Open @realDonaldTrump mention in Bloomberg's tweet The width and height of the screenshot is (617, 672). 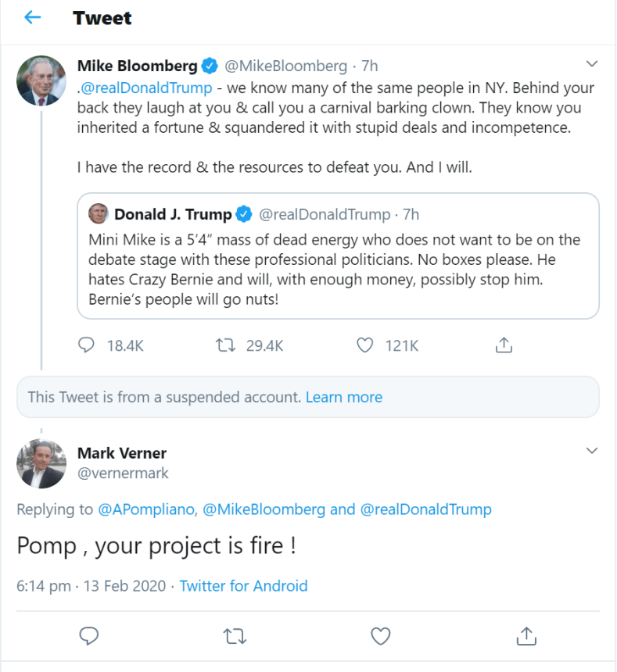coord(146,88)
